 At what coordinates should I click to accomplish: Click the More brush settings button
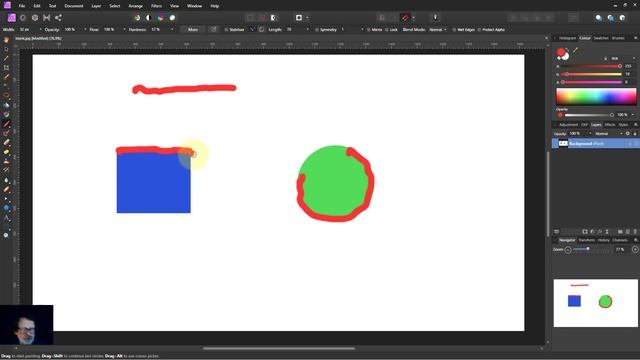(193, 30)
